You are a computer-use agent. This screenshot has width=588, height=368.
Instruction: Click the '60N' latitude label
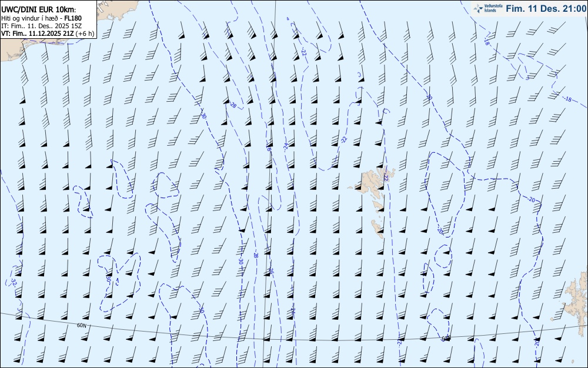[82, 325]
